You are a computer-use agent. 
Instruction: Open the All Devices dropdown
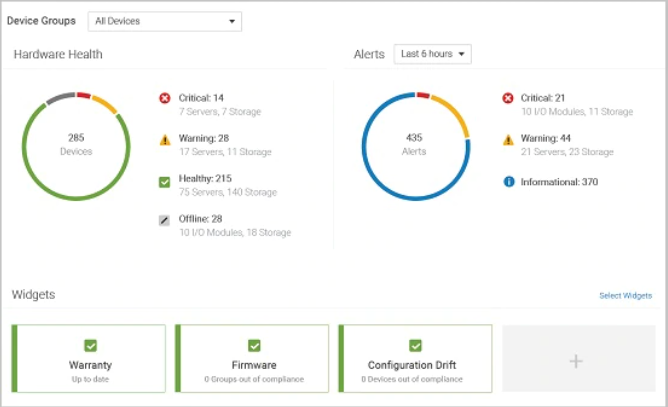click(165, 21)
